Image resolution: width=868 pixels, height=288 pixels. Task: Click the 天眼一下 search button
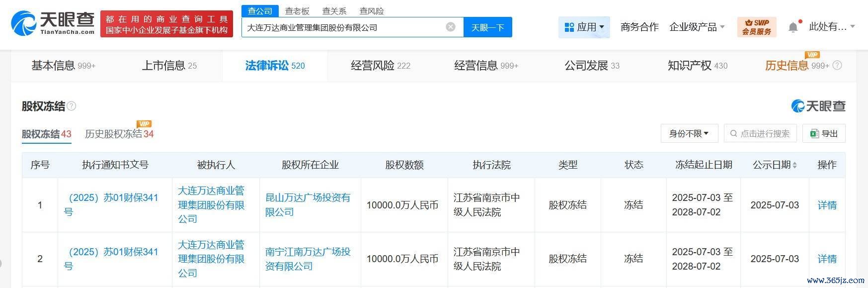tap(487, 27)
